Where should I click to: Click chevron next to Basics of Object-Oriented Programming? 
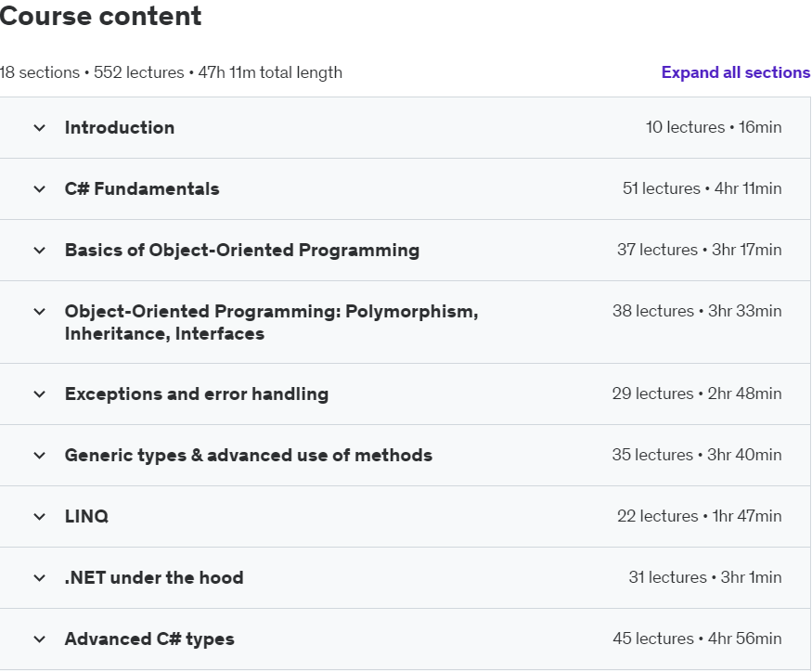pyautogui.click(x=39, y=251)
